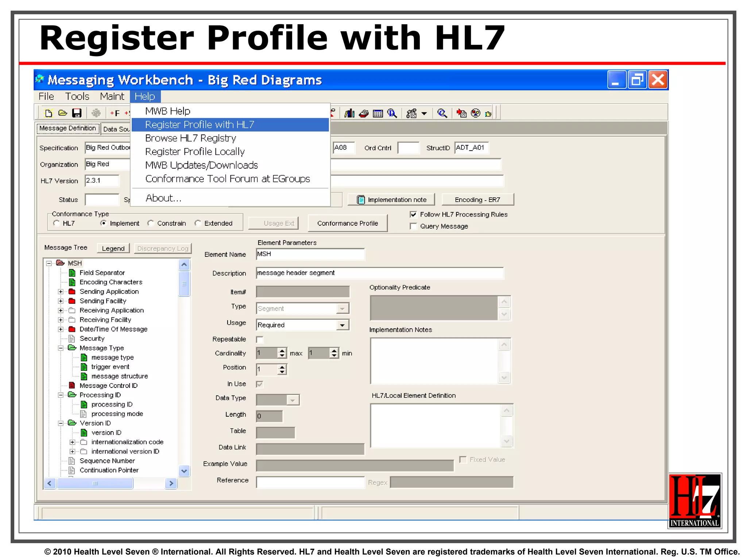Click the Message Tree horizontal scrollbar thumb
747x560 pixels.
coord(95,483)
